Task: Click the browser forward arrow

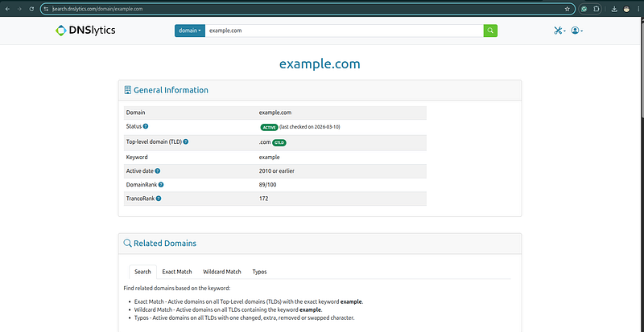Action: 19,9
